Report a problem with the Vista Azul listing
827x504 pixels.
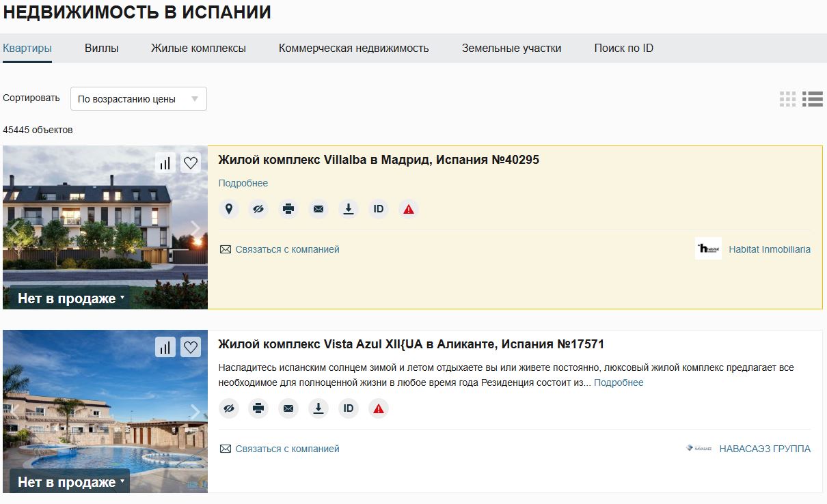(379, 408)
